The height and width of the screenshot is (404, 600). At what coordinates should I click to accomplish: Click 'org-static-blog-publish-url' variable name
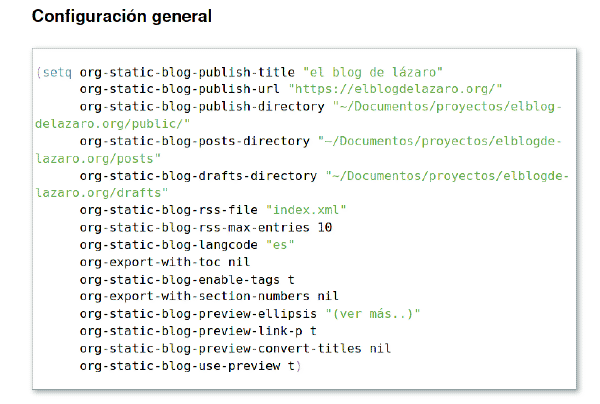(x=179, y=89)
